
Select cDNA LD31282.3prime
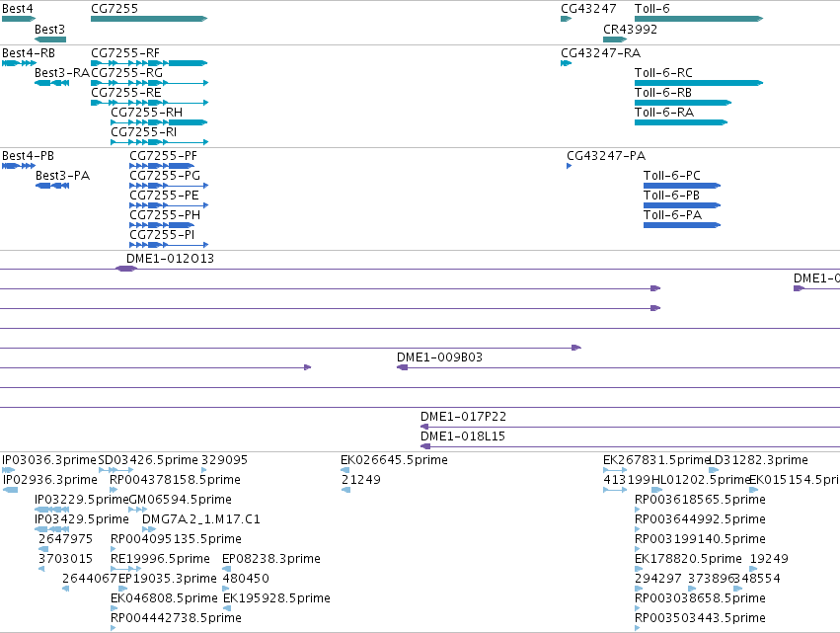(x=714, y=470)
